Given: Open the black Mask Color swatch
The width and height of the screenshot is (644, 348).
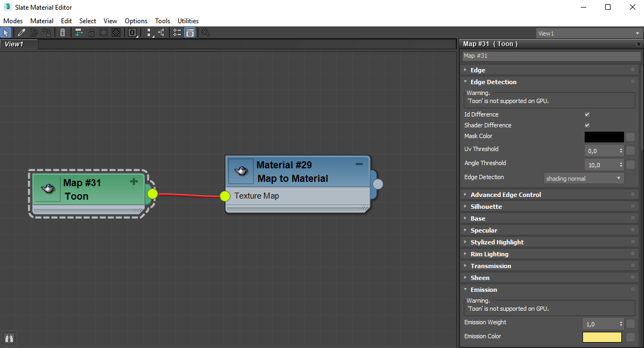Looking at the screenshot, I should tap(604, 137).
